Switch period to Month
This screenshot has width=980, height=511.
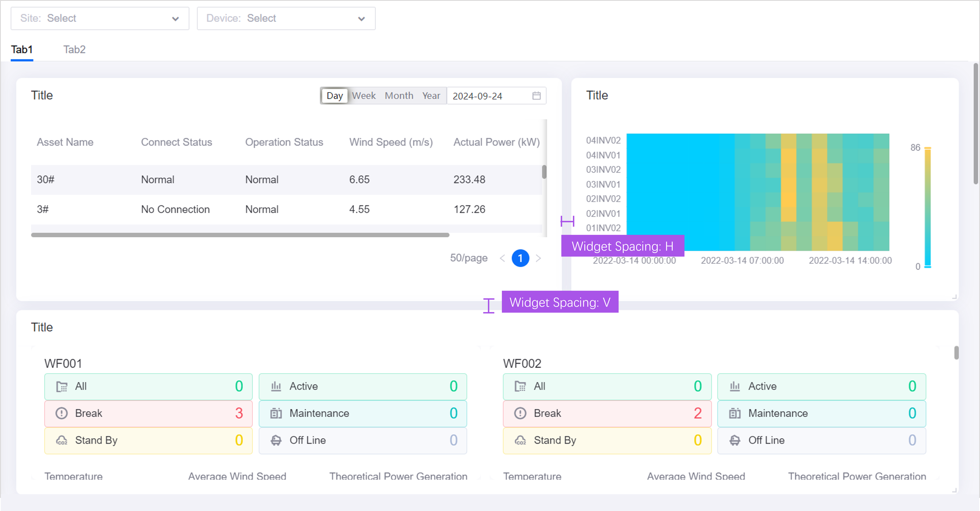(399, 96)
